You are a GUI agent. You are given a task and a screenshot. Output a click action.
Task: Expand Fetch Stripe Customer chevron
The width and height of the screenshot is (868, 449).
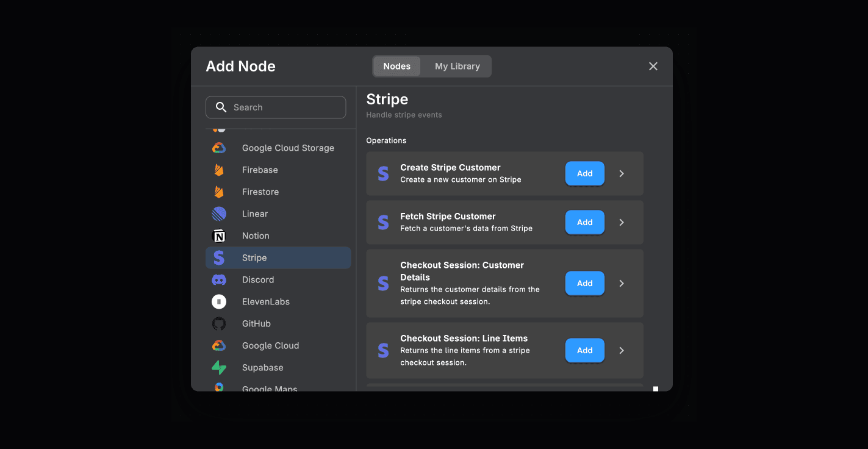tap(622, 223)
